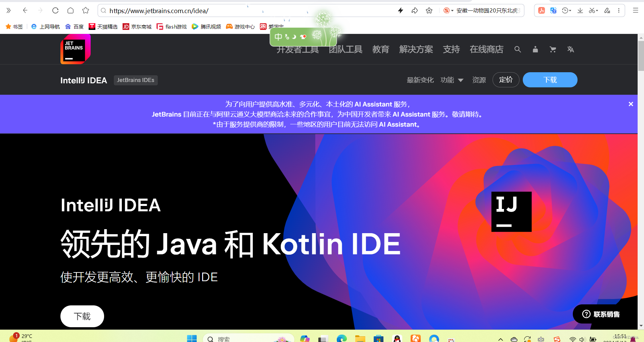Screen dimensions: 644x342
Task: Open QQ penguin from taskbar
Action: tap(397, 339)
